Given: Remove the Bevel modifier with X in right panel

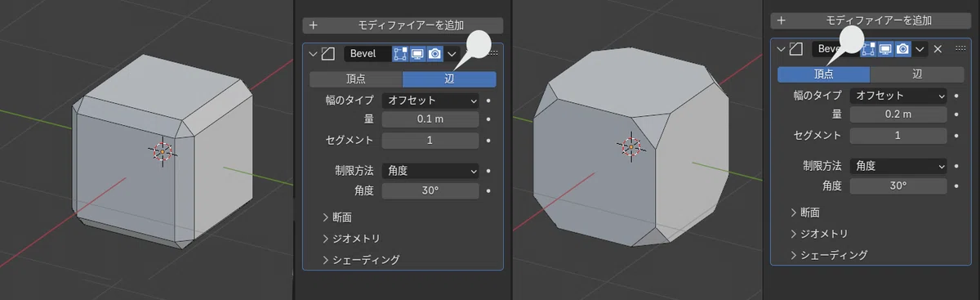Looking at the screenshot, I should click(x=938, y=49).
